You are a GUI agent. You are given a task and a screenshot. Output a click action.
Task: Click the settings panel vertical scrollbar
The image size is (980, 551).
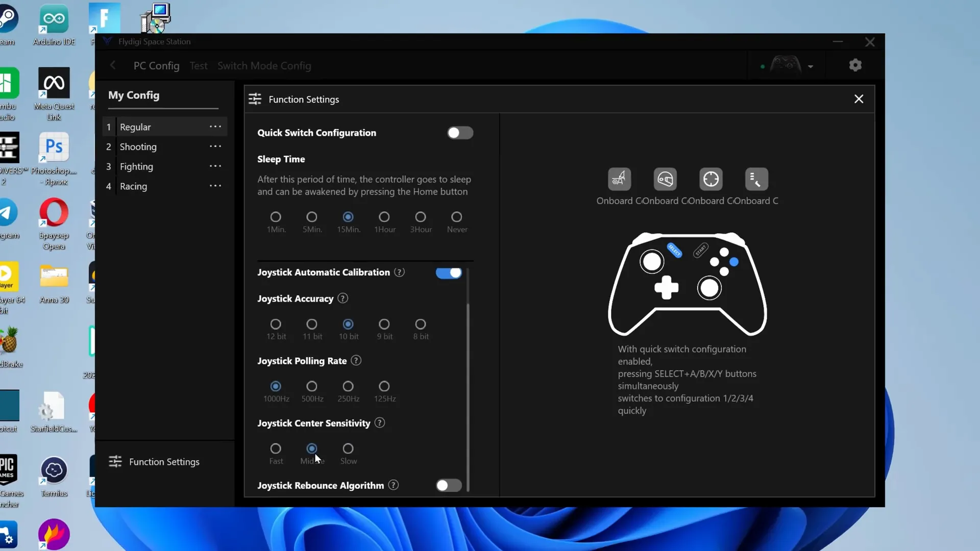pyautogui.click(x=468, y=380)
